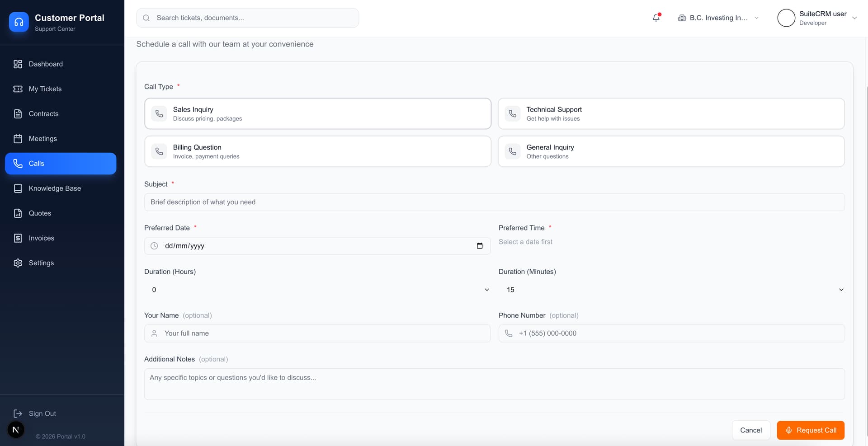868x446 pixels.
Task: Click the Invoices dollar icon in sidebar
Action: 18,238
